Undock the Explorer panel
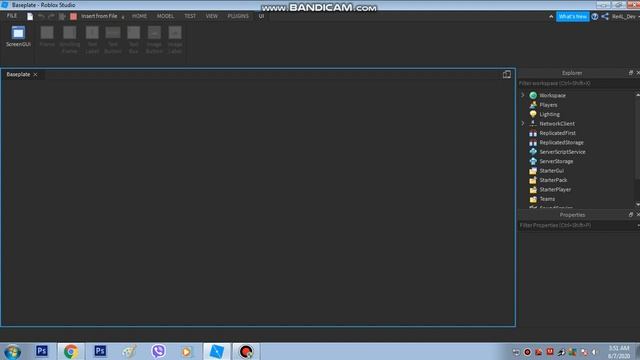The width and height of the screenshot is (640, 360). coord(631,73)
